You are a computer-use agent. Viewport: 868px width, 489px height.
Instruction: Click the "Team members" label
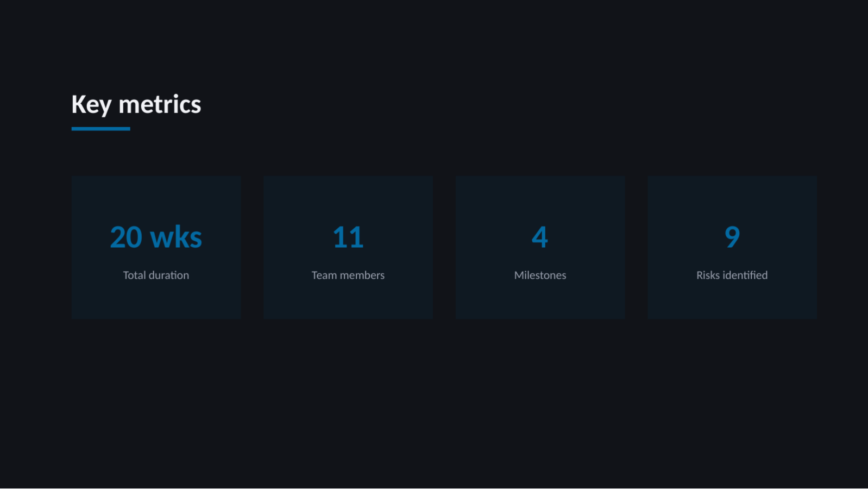(348, 275)
